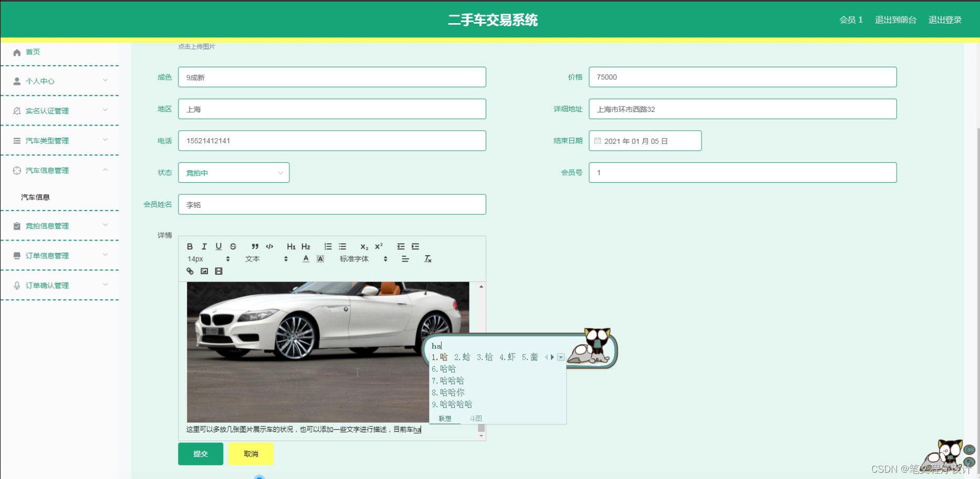
Task: Open the 状态 dropdown showing 竞拍中
Action: [233, 172]
